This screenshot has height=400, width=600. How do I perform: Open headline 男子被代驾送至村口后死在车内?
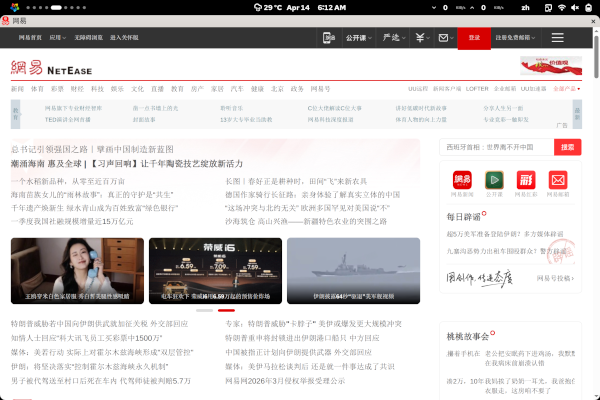click(x=101, y=381)
